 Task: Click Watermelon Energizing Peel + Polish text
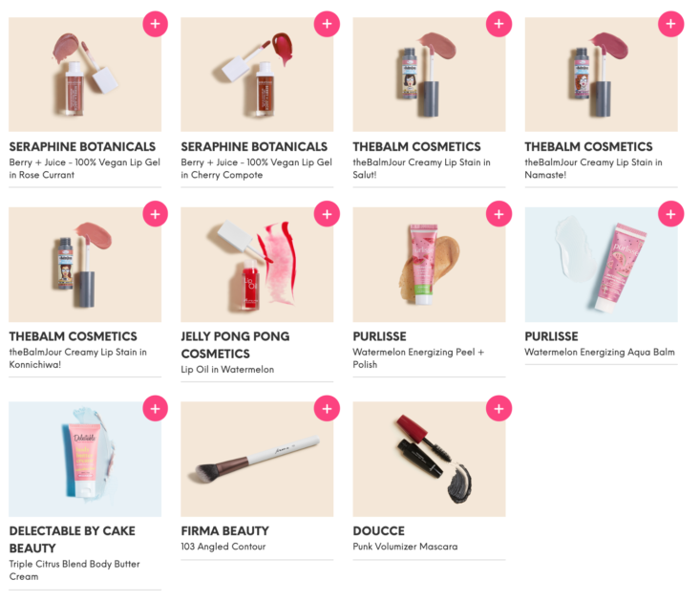(x=418, y=358)
